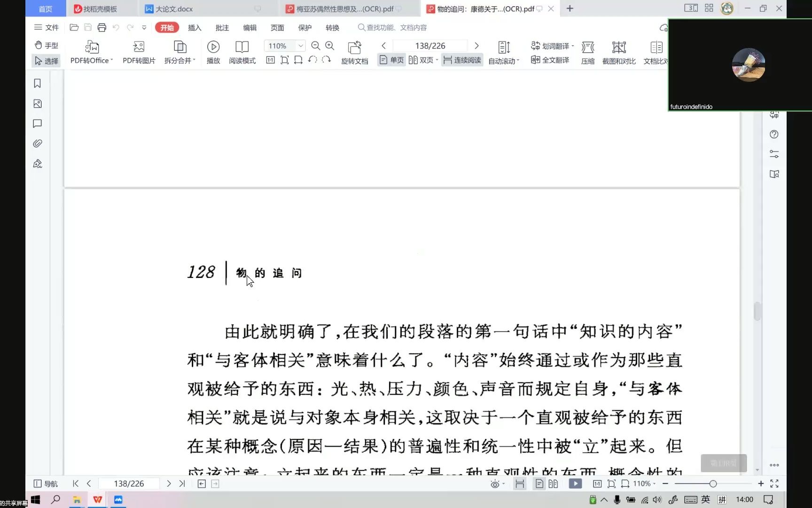Screen dimensions: 812x508
Task: Set actual size 1:1 view in ribbon
Action: [270, 60]
